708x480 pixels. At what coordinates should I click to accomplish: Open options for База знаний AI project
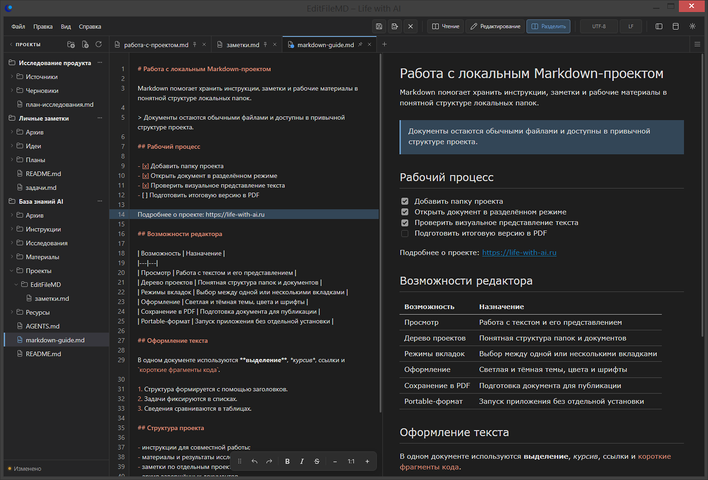(x=100, y=201)
